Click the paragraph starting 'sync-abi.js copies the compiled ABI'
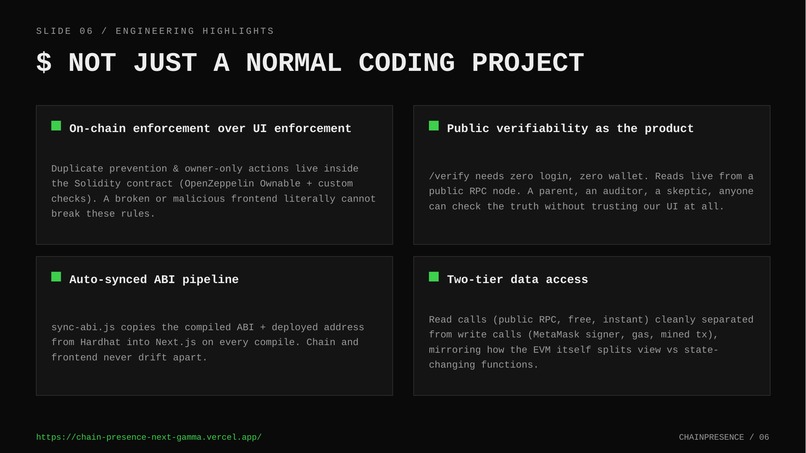 point(208,342)
